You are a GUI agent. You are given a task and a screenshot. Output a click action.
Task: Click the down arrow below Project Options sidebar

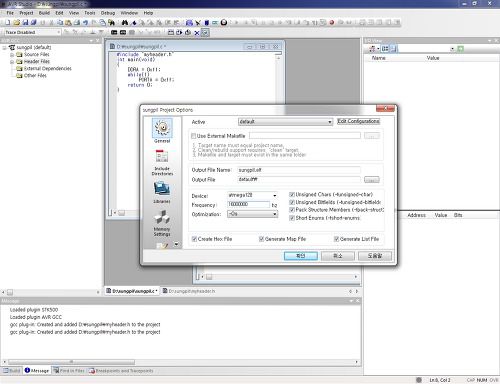point(176,244)
